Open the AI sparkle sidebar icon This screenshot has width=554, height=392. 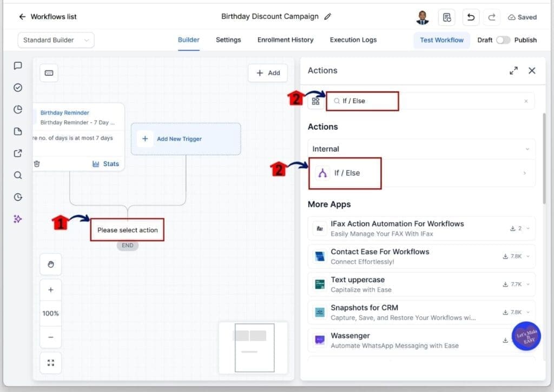(x=18, y=219)
